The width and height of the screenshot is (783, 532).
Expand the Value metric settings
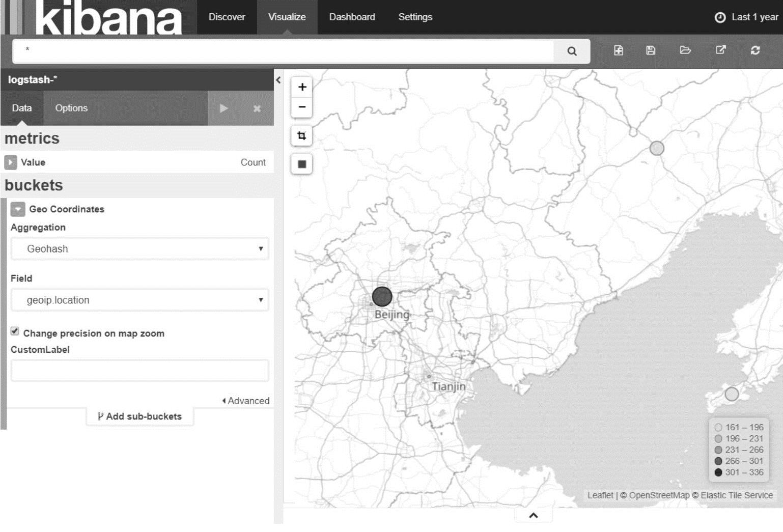coord(10,162)
